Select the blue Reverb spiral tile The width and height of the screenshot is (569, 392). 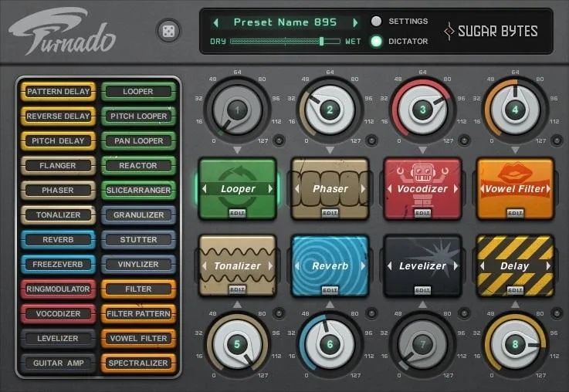330,265
